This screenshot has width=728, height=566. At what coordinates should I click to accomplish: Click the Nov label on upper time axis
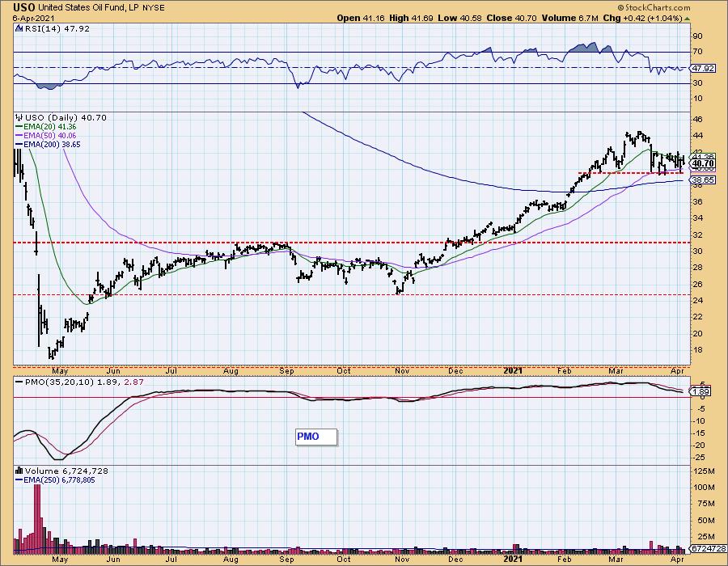(x=401, y=371)
